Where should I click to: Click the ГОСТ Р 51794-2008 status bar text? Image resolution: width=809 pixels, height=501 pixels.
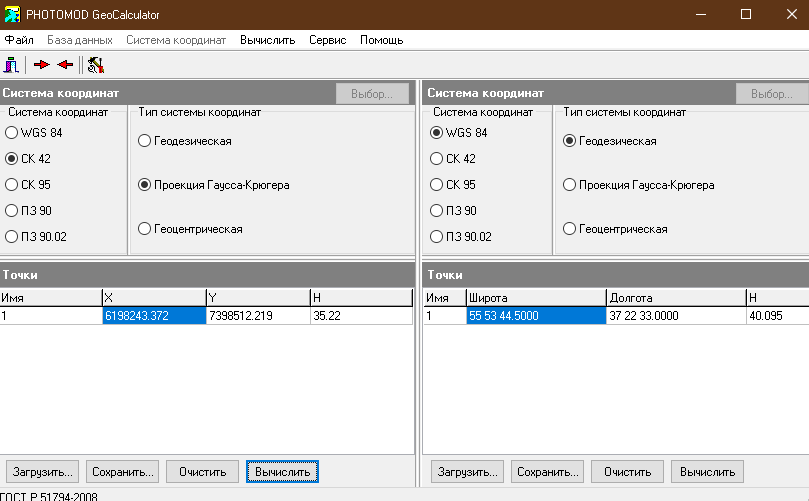point(48,496)
